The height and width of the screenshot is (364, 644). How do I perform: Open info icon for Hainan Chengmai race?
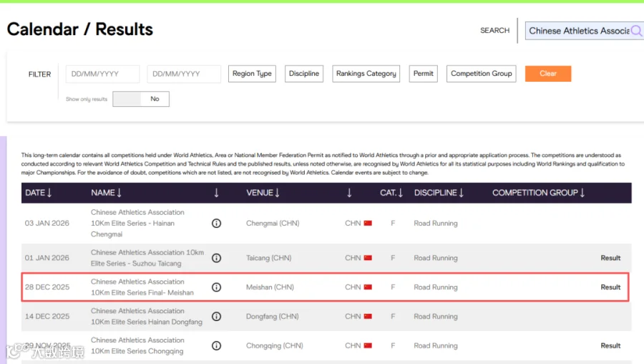click(x=216, y=224)
